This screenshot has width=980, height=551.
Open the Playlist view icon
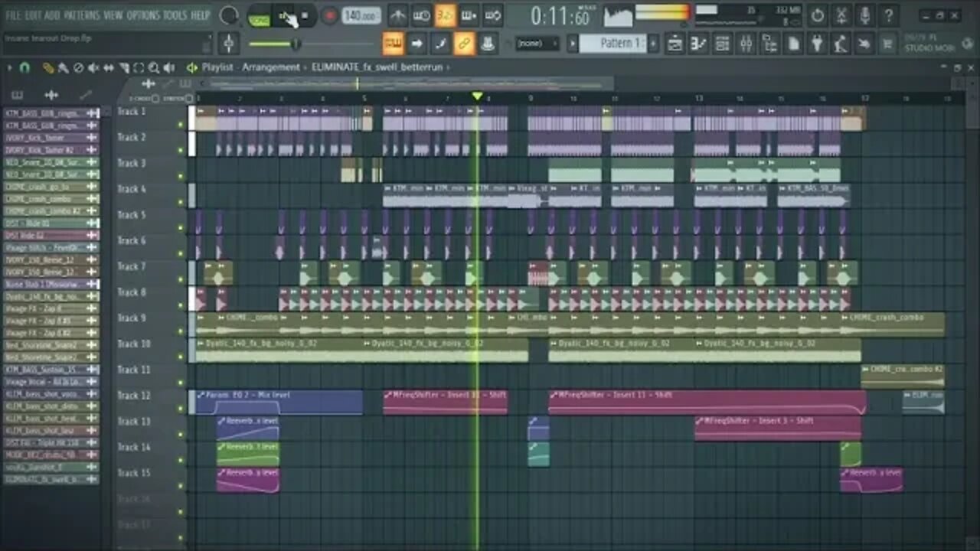tap(675, 44)
